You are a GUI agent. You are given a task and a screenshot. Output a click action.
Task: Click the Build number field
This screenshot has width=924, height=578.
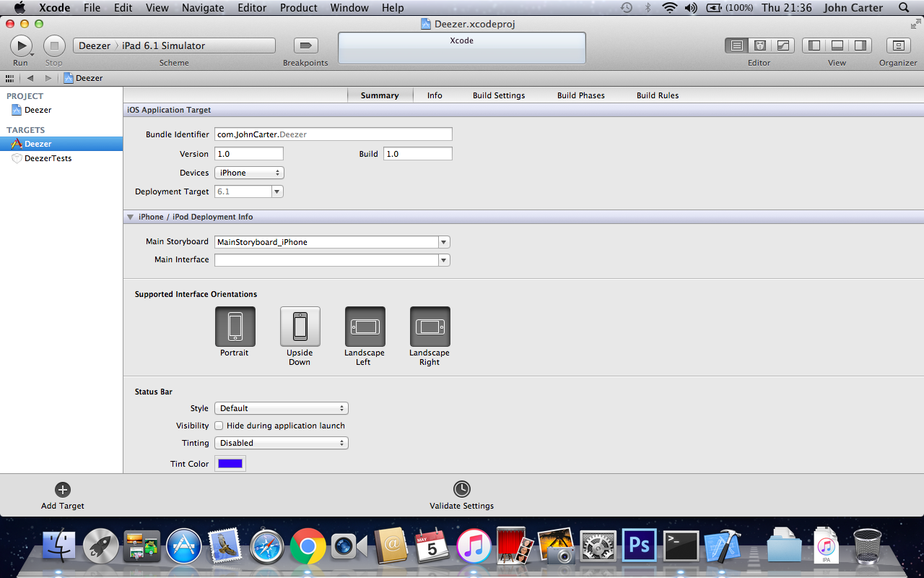(x=418, y=154)
